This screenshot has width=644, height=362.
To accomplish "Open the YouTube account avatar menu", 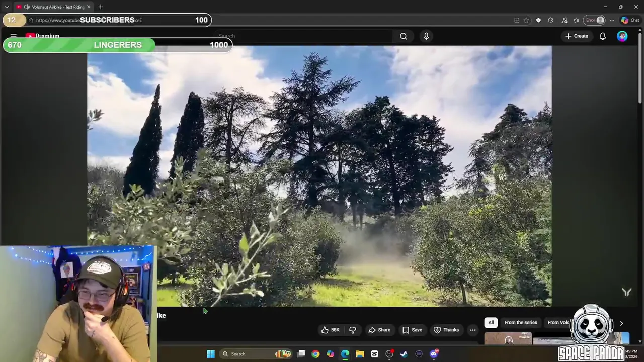I will [622, 36].
